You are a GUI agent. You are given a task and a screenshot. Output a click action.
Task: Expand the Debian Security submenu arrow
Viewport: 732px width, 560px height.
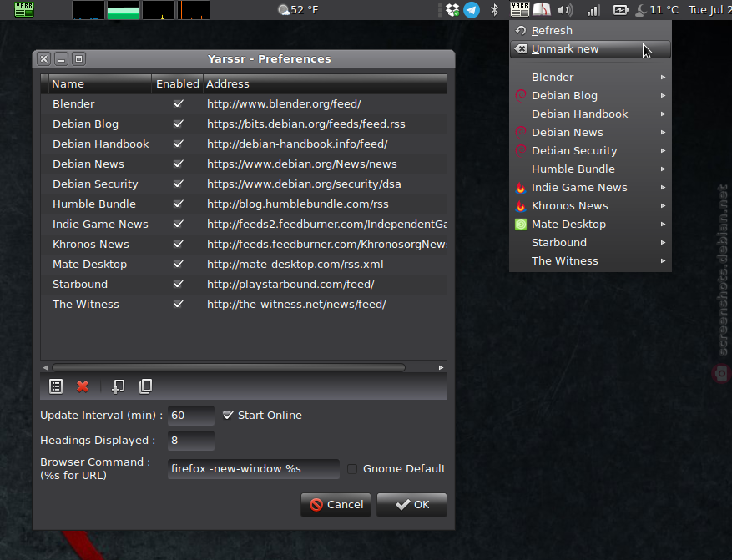[663, 151]
